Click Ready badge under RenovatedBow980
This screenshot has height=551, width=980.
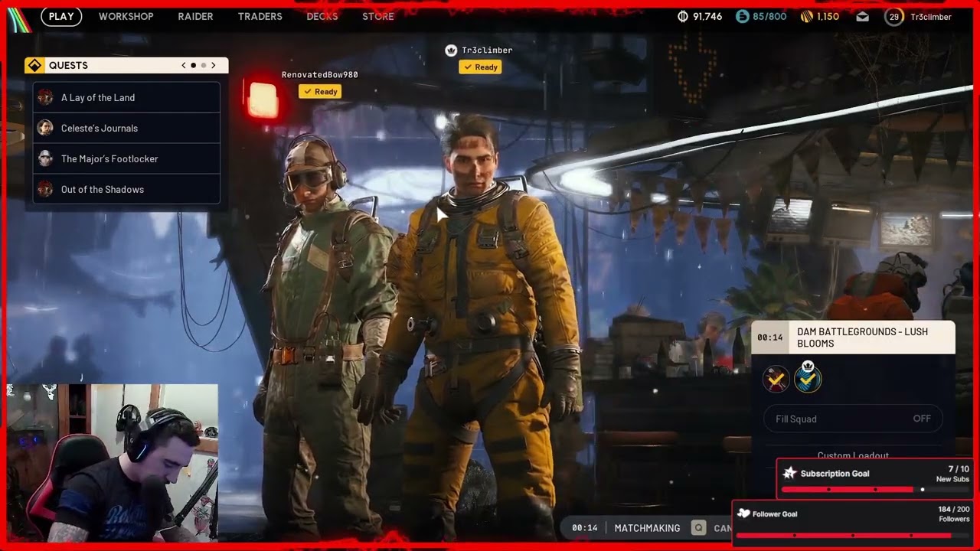point(320,92)
